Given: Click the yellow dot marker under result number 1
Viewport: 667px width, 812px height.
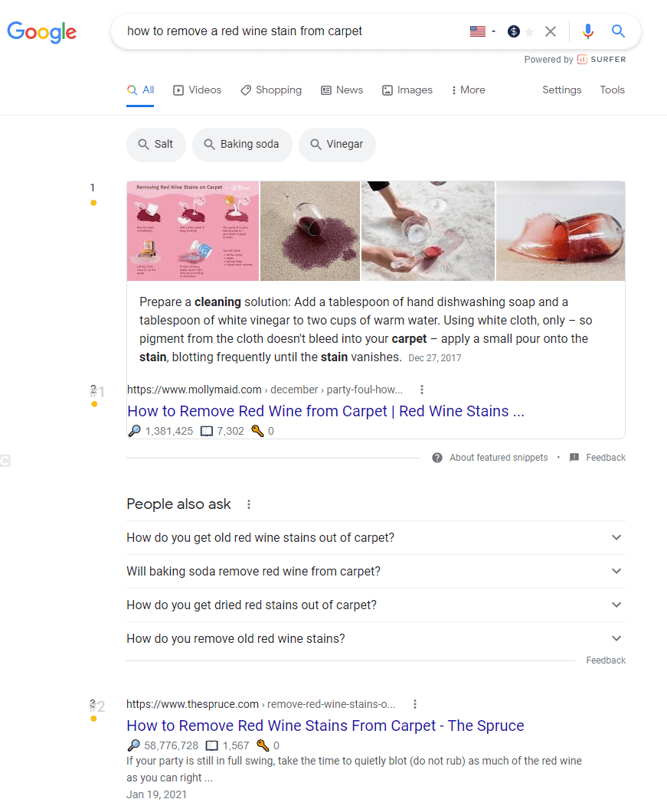Looking at the screenshot, I should 93,202.
